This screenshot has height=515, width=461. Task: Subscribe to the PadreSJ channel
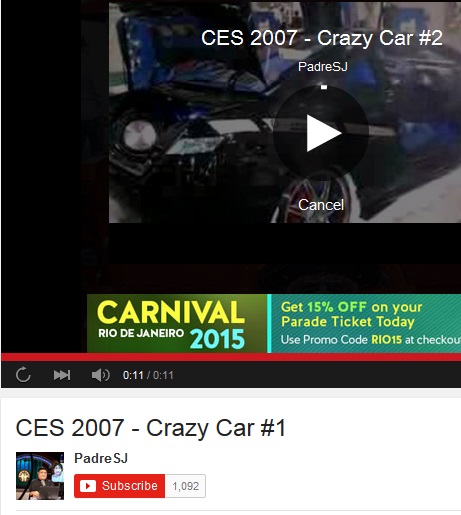(119, 486)
